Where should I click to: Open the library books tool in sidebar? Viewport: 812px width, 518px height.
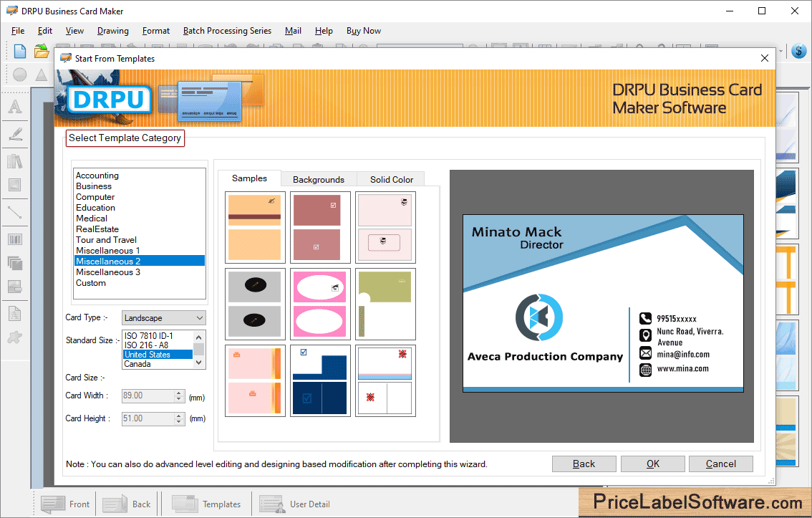click(15, 161)
